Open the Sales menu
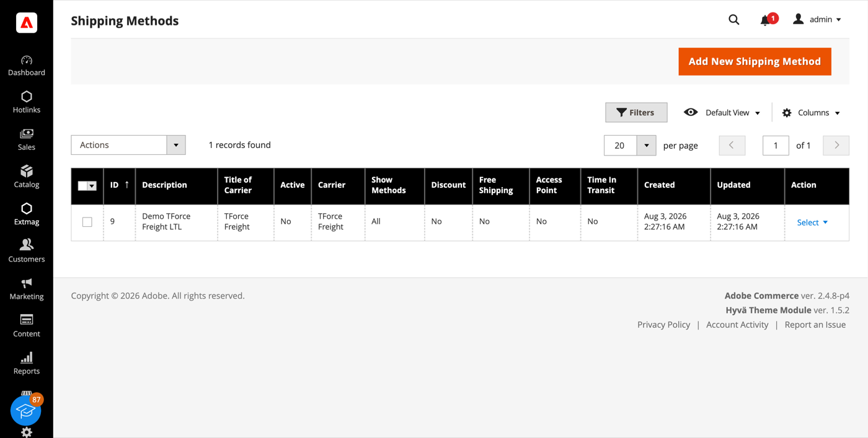The width and height of the screenshot is (868, 438). pos(27,140)
